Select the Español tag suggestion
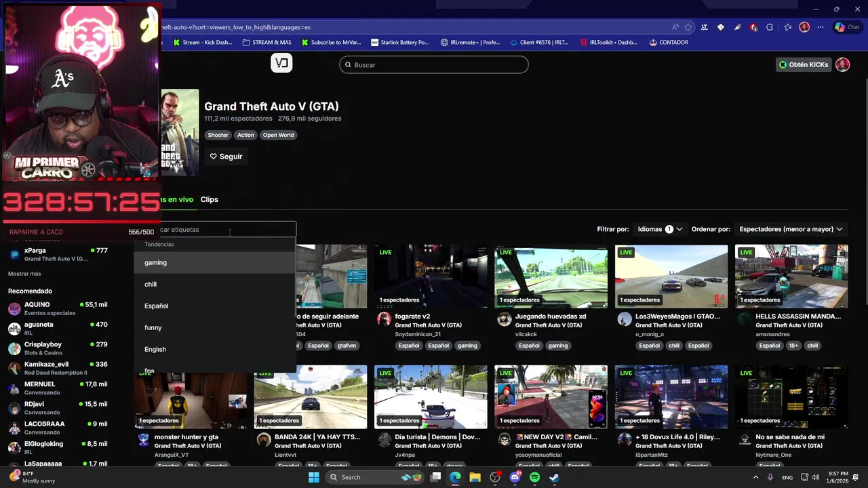 [214, 306]
